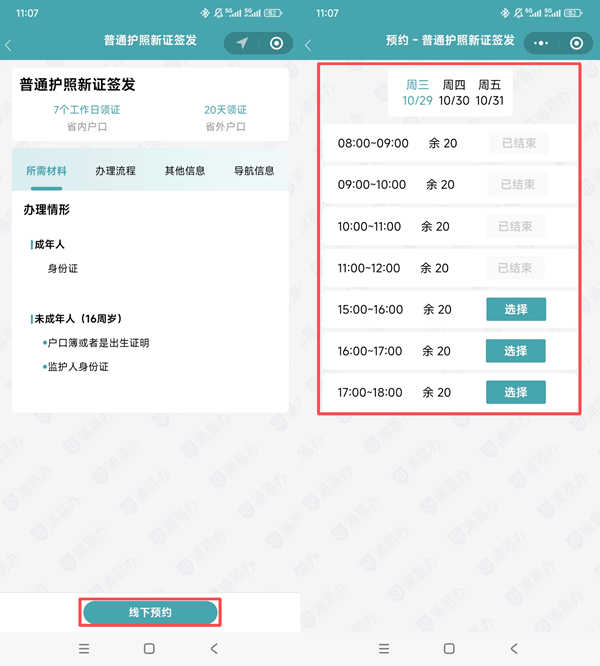Image resolution: width=600 pixels, height=666 pixels.
Task: Tap the right phone's menu navigation icon
Action: [x=384, y=649]
